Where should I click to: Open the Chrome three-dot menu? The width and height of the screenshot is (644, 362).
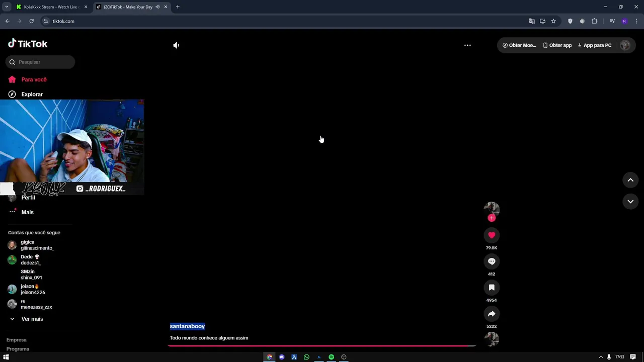[636, 21]
